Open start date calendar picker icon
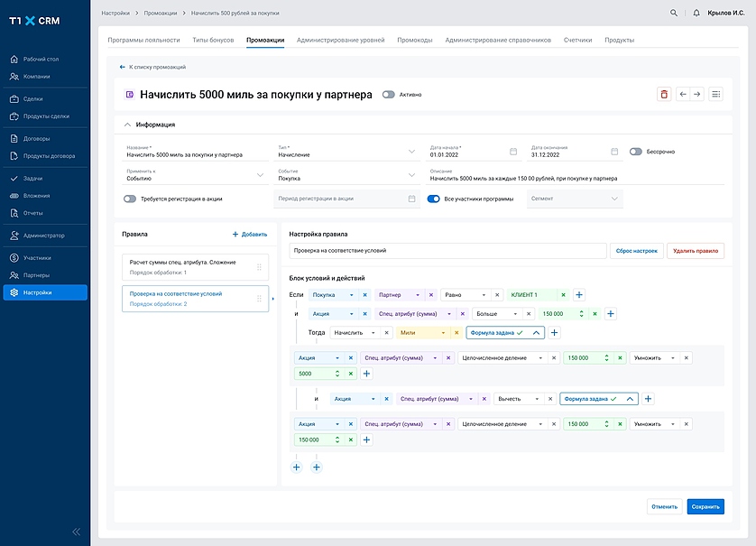The width and height of the screenshot is (756, 546). pos(513,152)
